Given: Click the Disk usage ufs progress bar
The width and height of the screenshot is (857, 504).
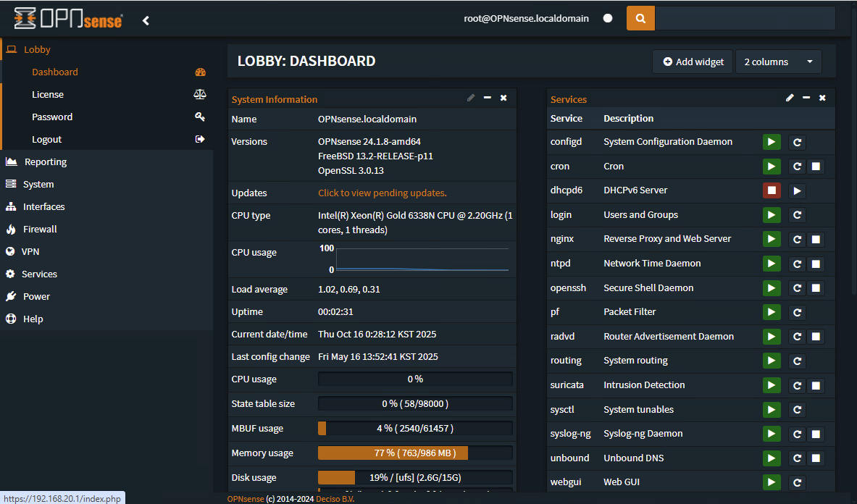Looking at the screenshot, I should click(415, 477).
